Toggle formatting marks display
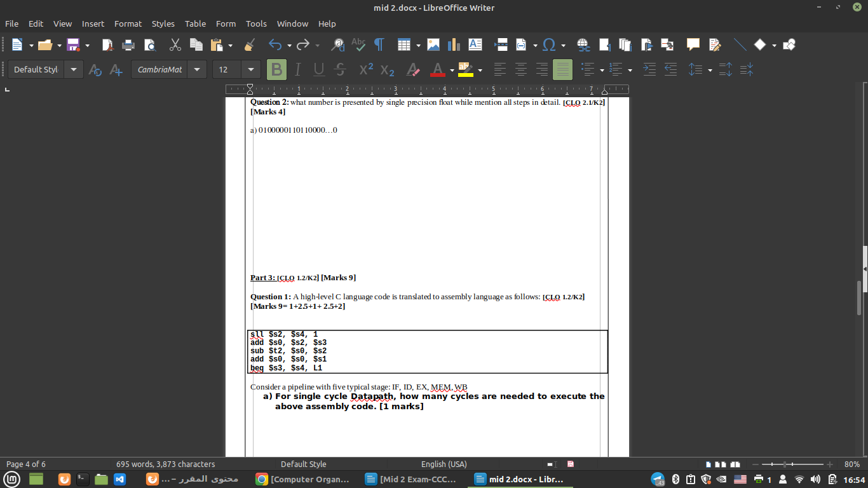Image resolution: width=868 pixels, height=488 pixels. coord(378,44)
